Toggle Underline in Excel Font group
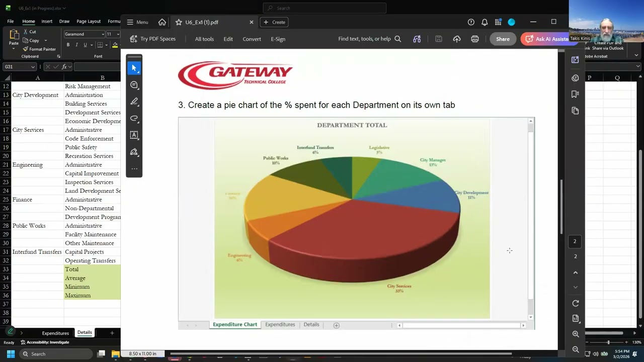Screen dimensions: 644x362 click(x=85, y=45)
